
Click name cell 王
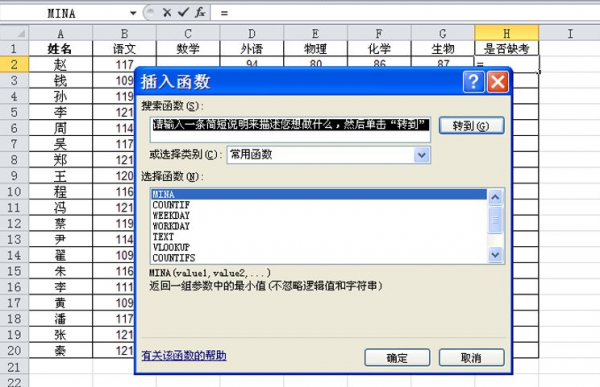[x=60, y=176]
